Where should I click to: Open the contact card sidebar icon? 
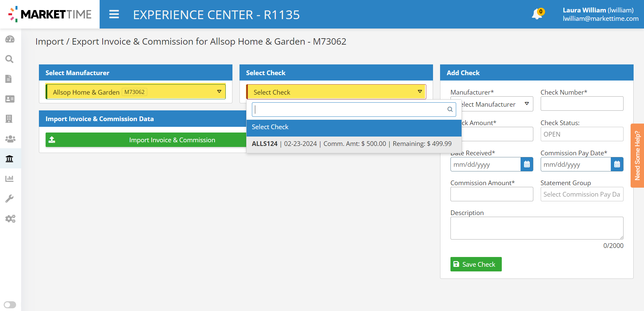pos(10,99)
